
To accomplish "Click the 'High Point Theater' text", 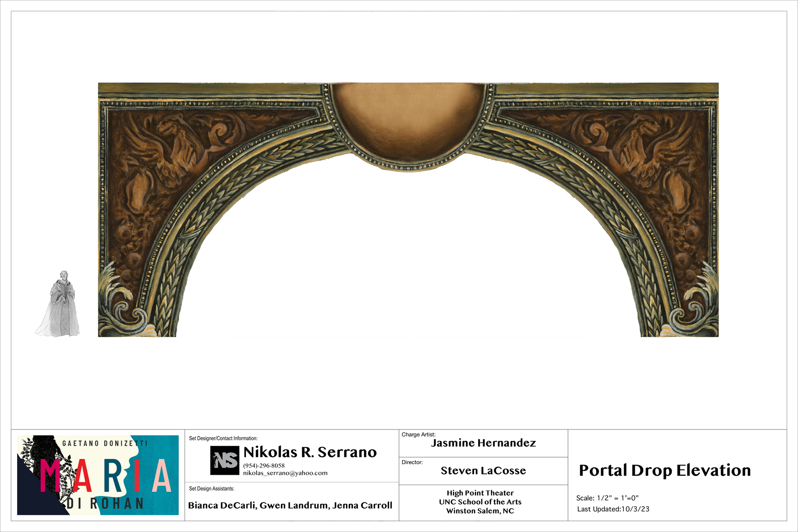I will [x=480, y=493].
